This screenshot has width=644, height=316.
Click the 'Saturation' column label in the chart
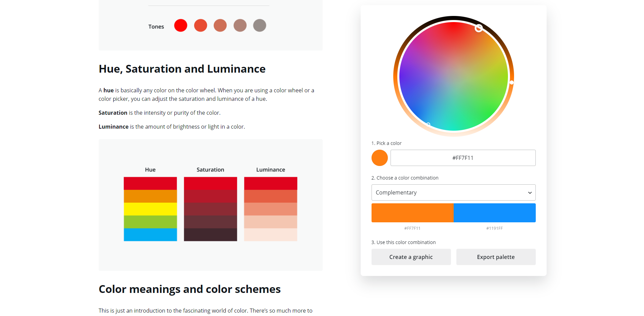point(210,170)
